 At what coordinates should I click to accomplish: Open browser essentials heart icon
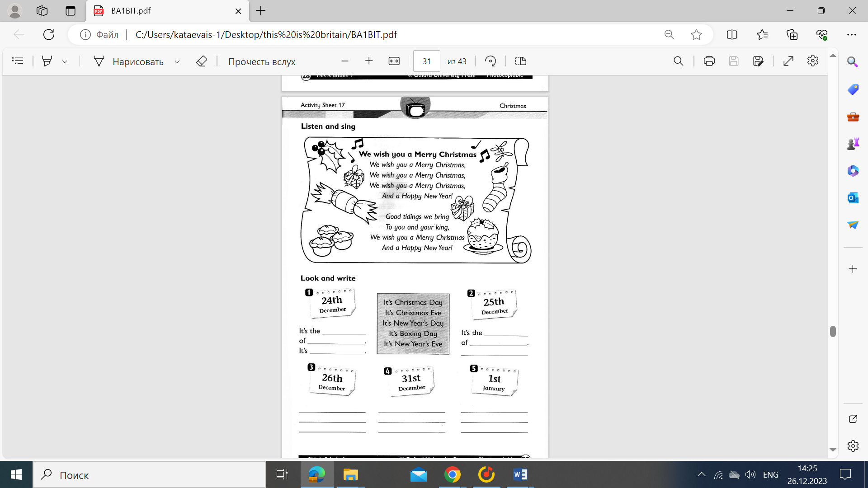[822, 34]
